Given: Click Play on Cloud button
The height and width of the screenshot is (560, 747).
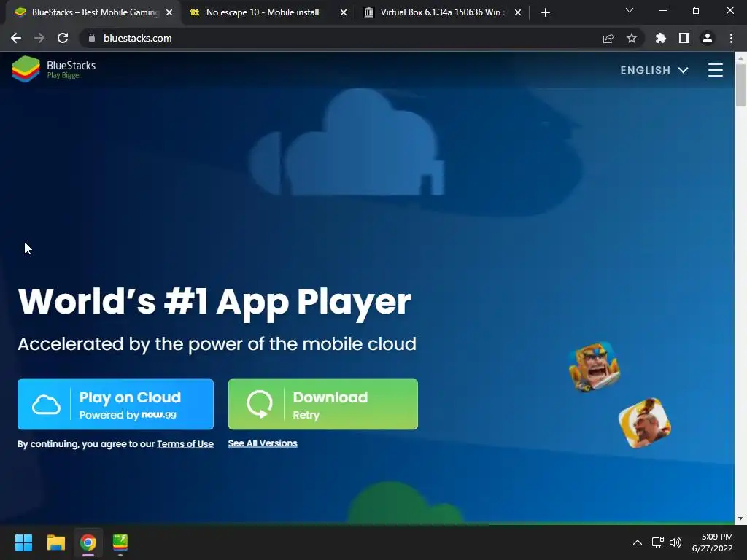Looking at the screenshot, I should [115, 404].
